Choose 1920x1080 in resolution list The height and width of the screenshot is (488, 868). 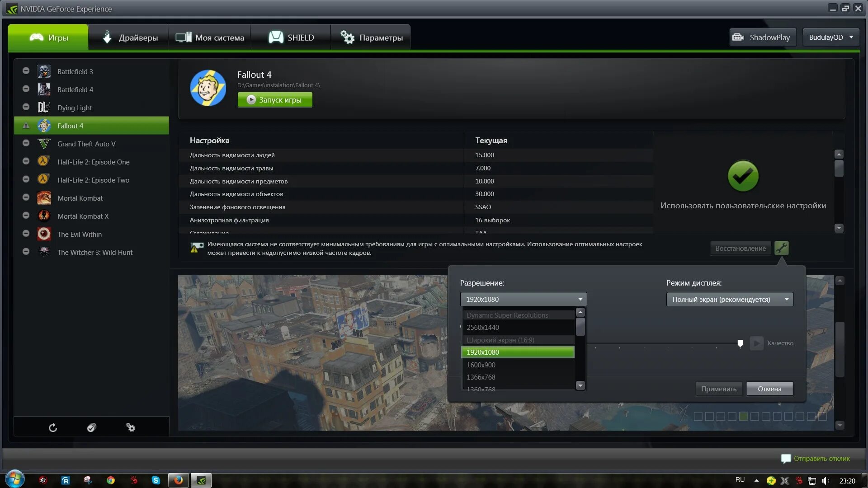pyautogui.click(x=518, y=352)
